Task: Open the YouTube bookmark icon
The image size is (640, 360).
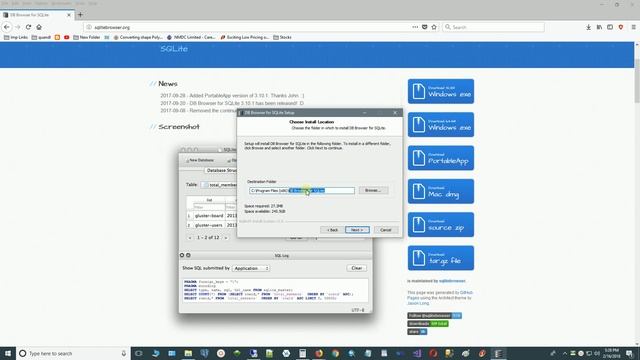Action: (x=67, y=37)
